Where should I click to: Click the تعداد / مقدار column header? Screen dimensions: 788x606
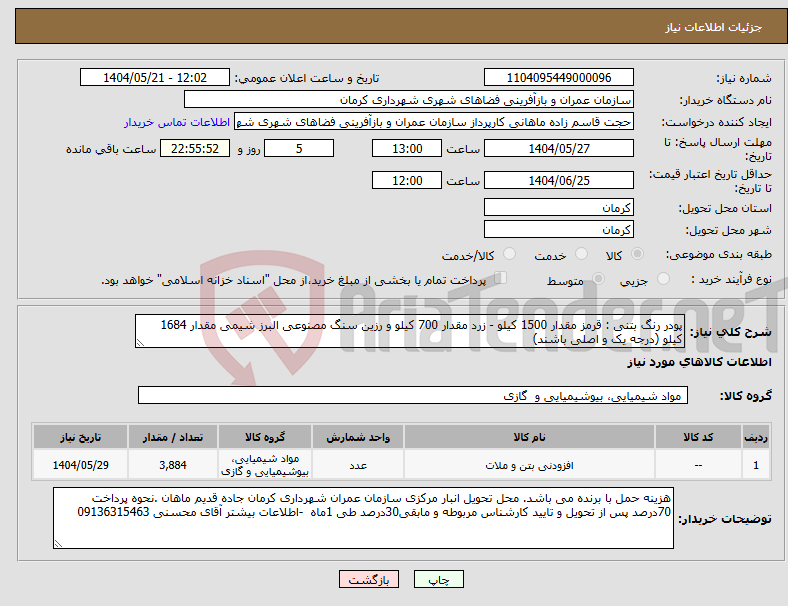tap(173, 437)
